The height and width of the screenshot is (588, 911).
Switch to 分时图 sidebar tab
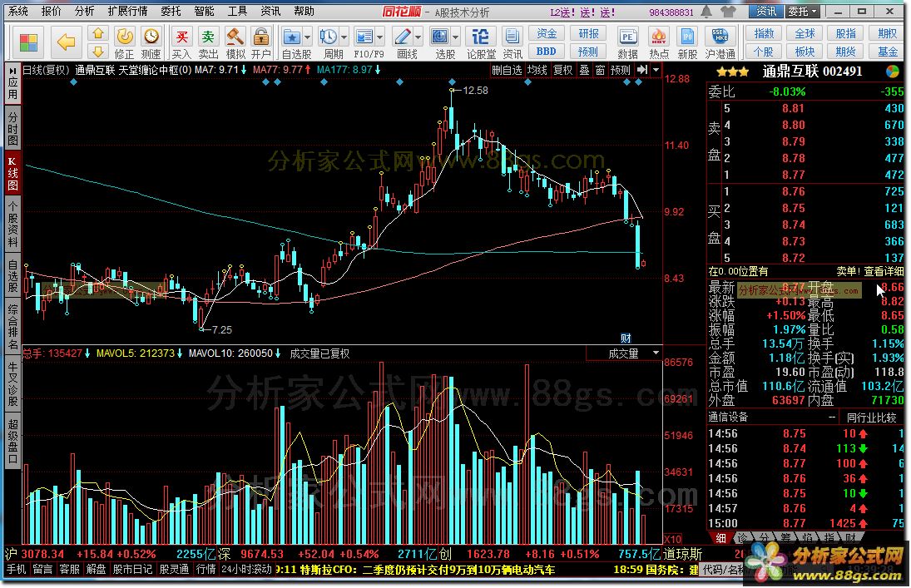(x=12, y=128)
